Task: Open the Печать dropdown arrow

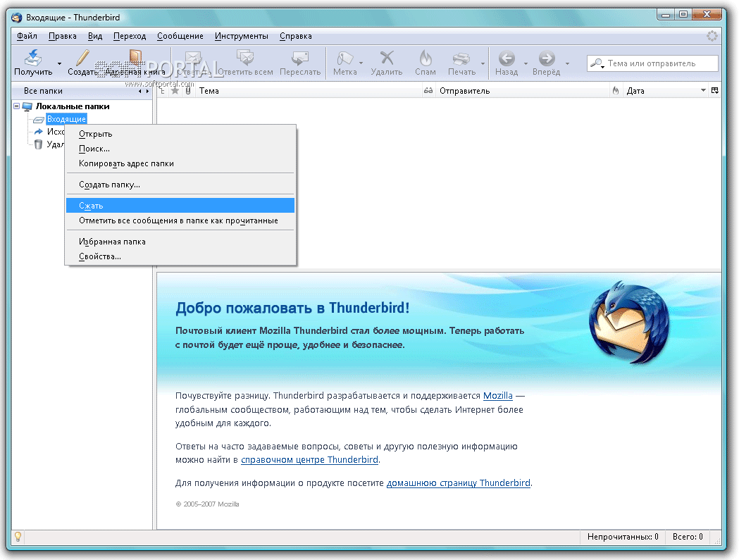Action: (x=483, y=63)
